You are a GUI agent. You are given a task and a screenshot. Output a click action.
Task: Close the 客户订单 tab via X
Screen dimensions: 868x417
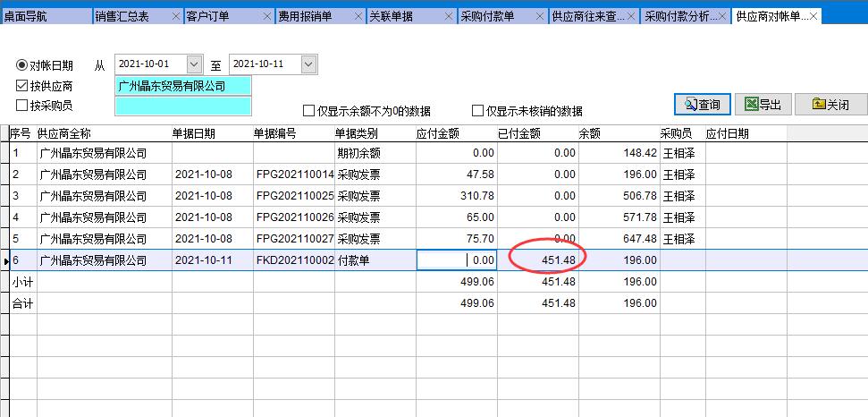coord(265,17)
